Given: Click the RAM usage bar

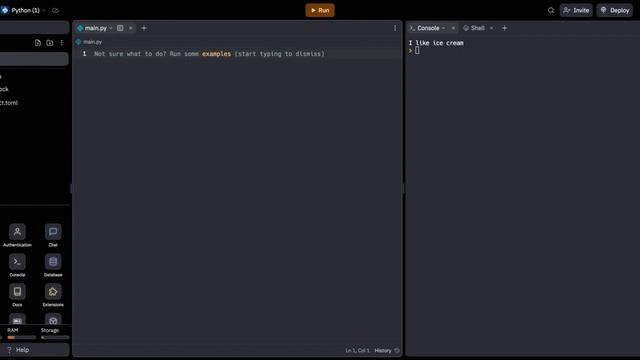Looking at the screenshot, I should [21, 338].
